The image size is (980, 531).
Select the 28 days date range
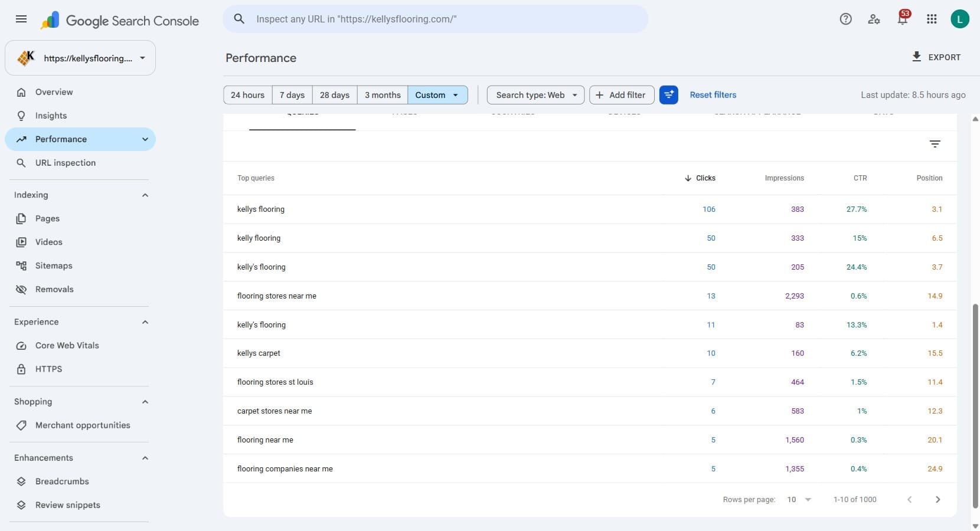click(335, 95)
